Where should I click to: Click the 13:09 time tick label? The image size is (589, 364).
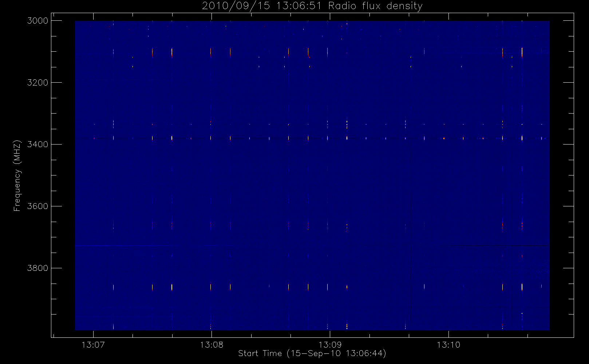[x=330, y=345]
